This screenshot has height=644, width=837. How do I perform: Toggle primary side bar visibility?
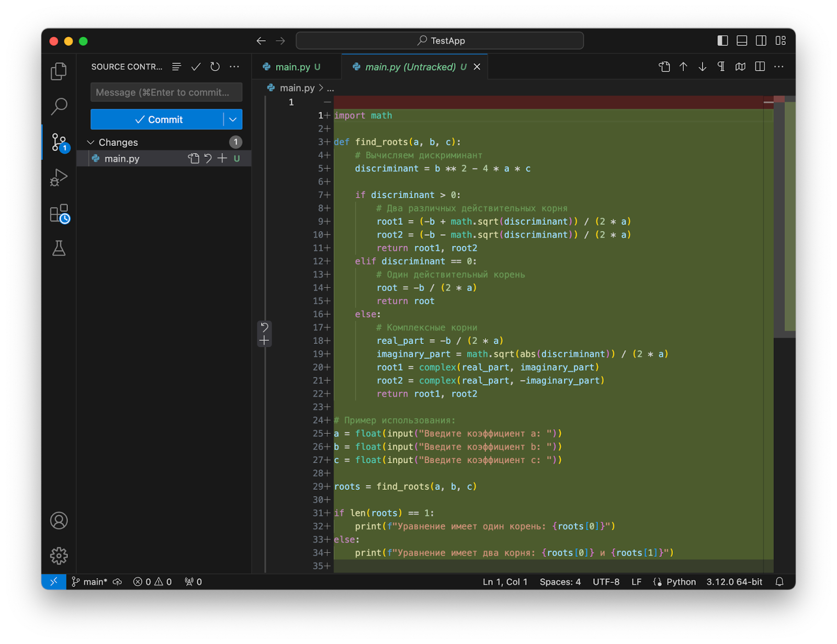click(x=722, y=41)
